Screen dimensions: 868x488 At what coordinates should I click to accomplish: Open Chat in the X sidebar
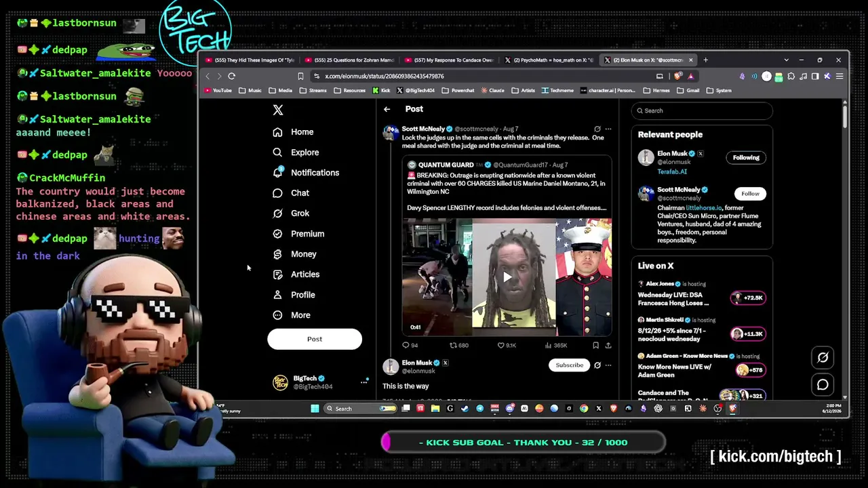pos(291,193)
